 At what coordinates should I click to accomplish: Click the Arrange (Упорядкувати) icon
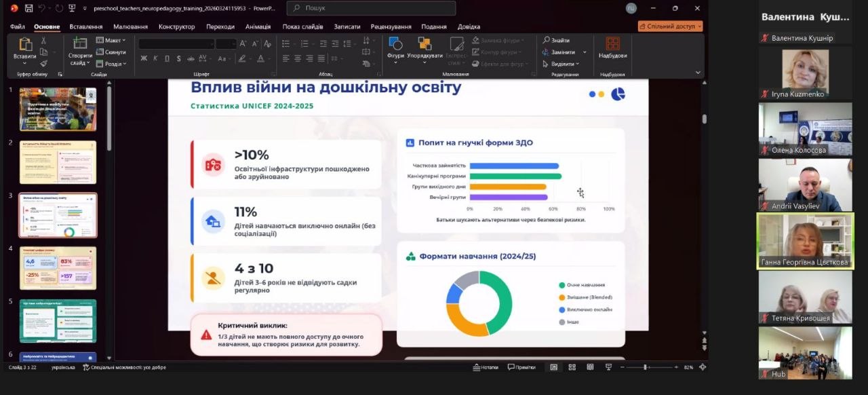425,45
